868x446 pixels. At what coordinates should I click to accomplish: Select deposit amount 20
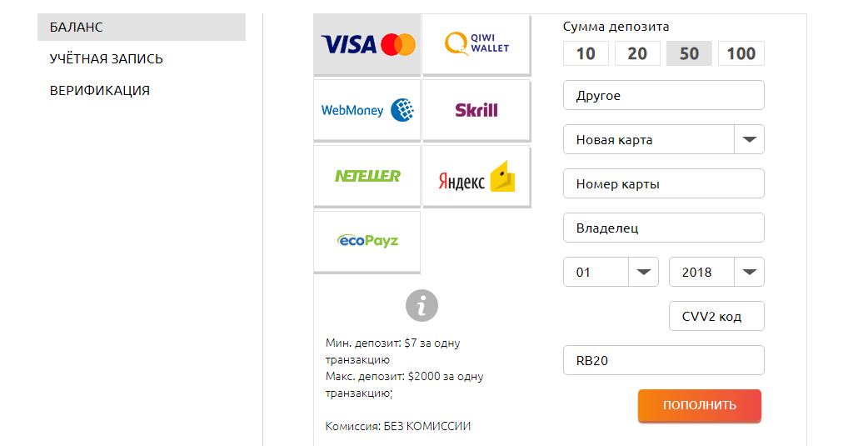pos(637,54)
